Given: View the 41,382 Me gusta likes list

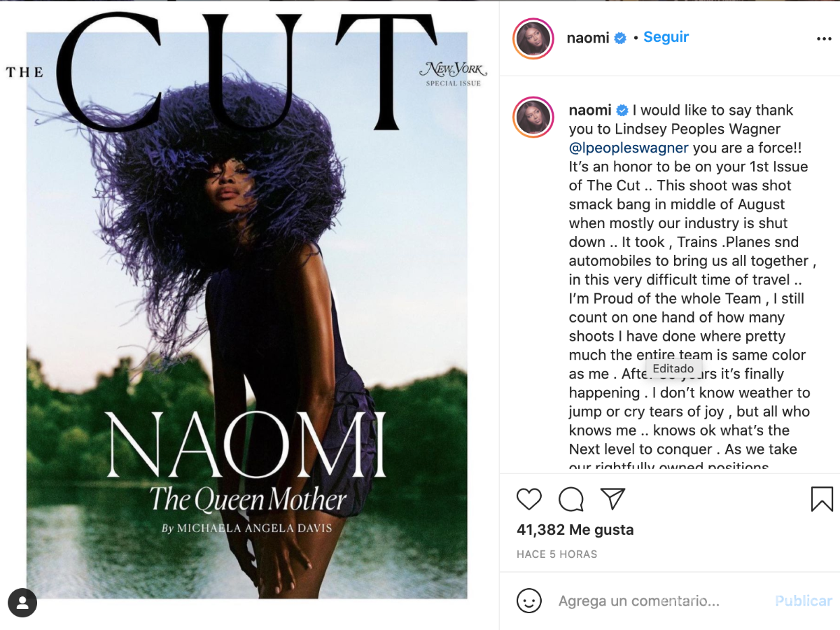Looking at the screenshot, I should [575, 530].
